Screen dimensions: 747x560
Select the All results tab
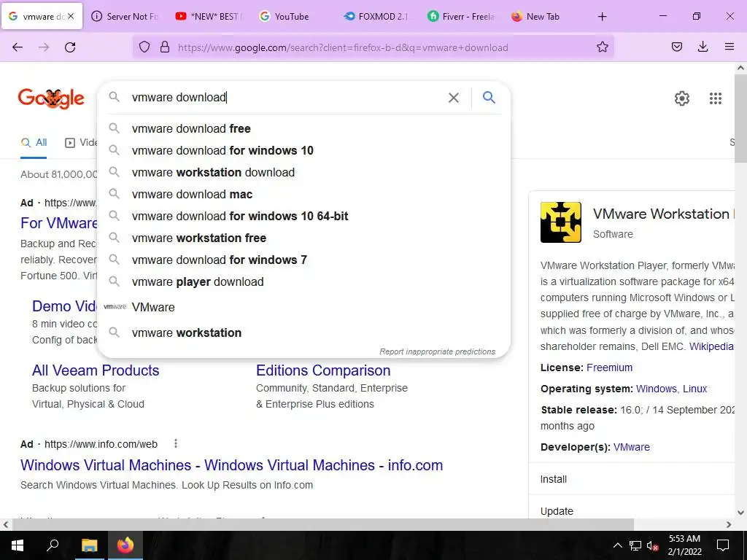34,142
